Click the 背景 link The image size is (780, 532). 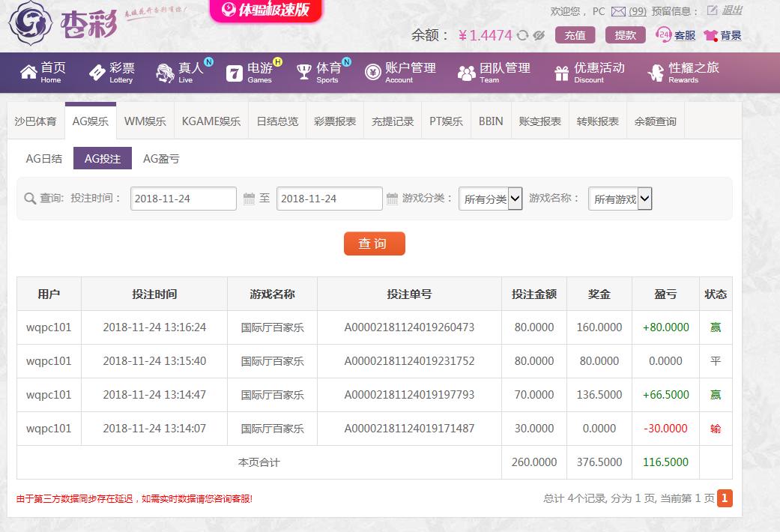click(731, 35)
